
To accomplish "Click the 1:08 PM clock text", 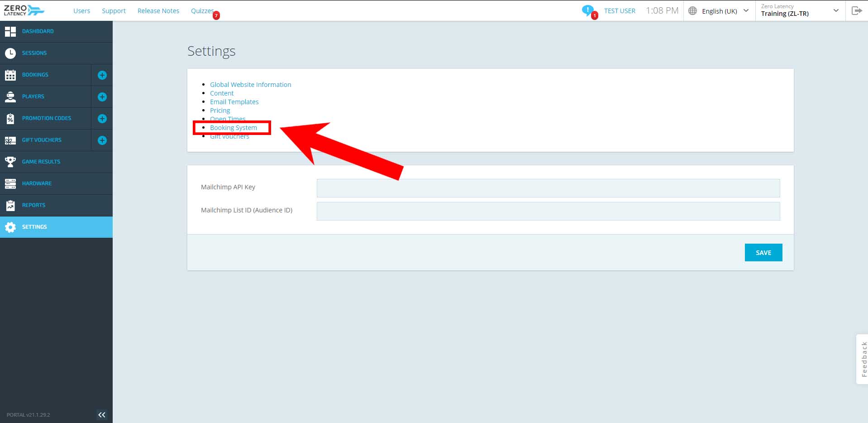I will (x=662, y=10).
